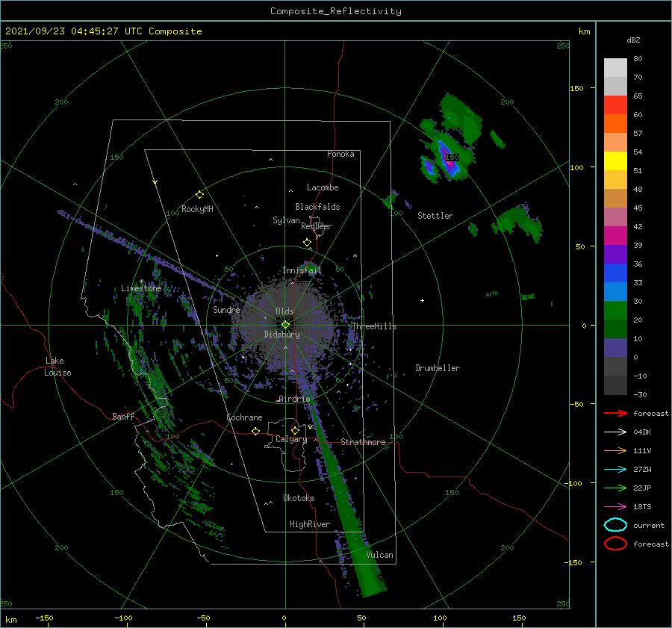This screenshot has width=672, height=628.
Task: Click the RockyMH label
Action: (197, 209)
